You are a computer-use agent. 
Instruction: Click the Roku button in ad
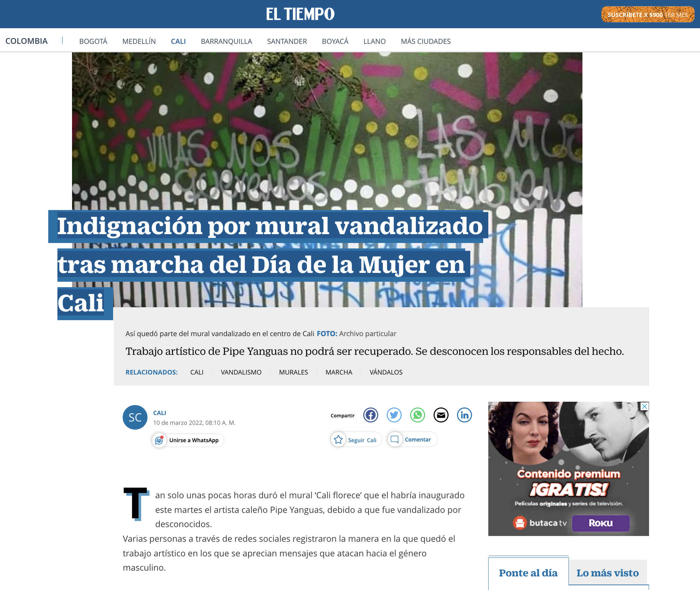pos(600,523)
